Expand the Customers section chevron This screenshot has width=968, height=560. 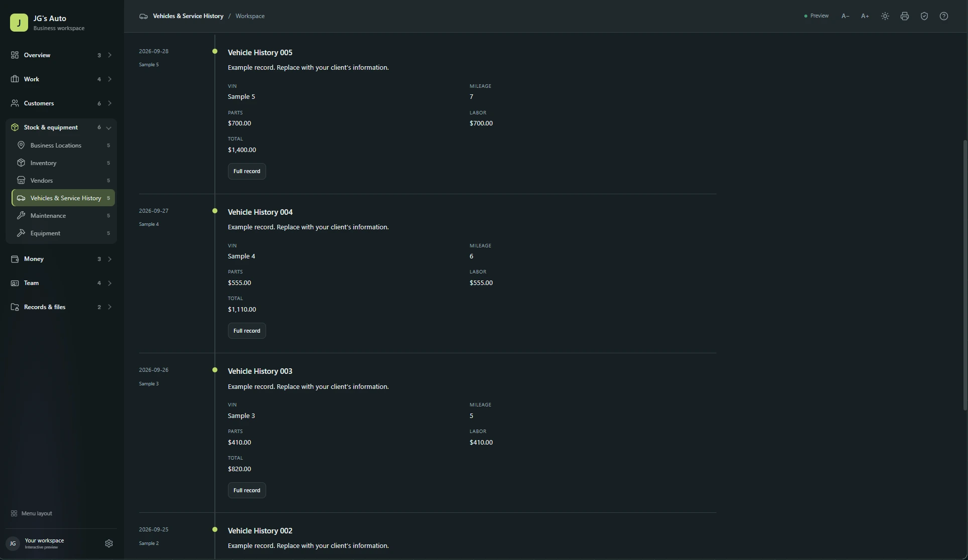(109, 103)
